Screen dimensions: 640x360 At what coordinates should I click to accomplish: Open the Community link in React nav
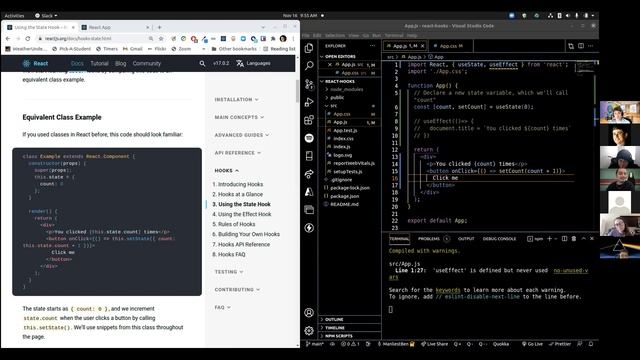(147, 64)
